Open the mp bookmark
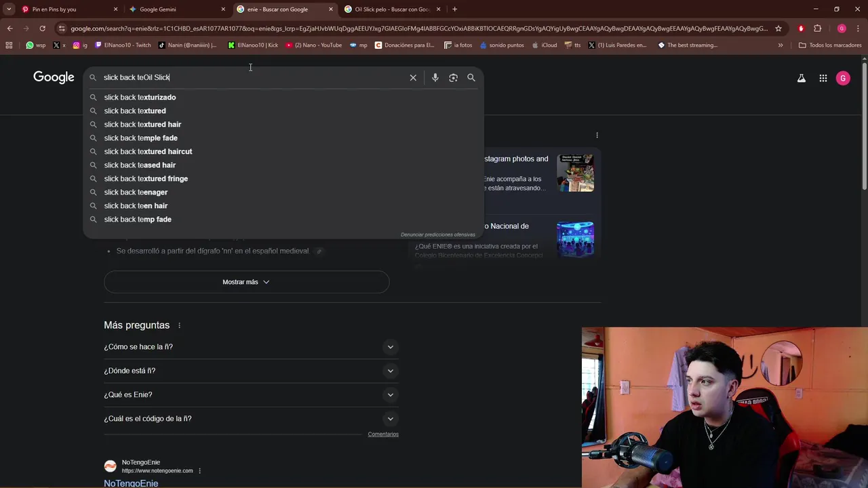This screenshot has width=868, height=488. pos(359,45)
